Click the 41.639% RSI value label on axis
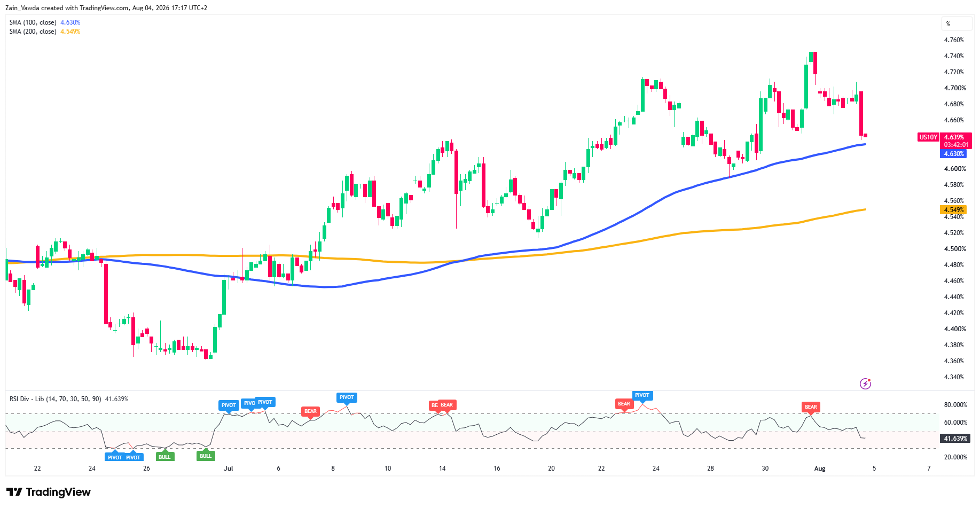 (x=955, y=439)
